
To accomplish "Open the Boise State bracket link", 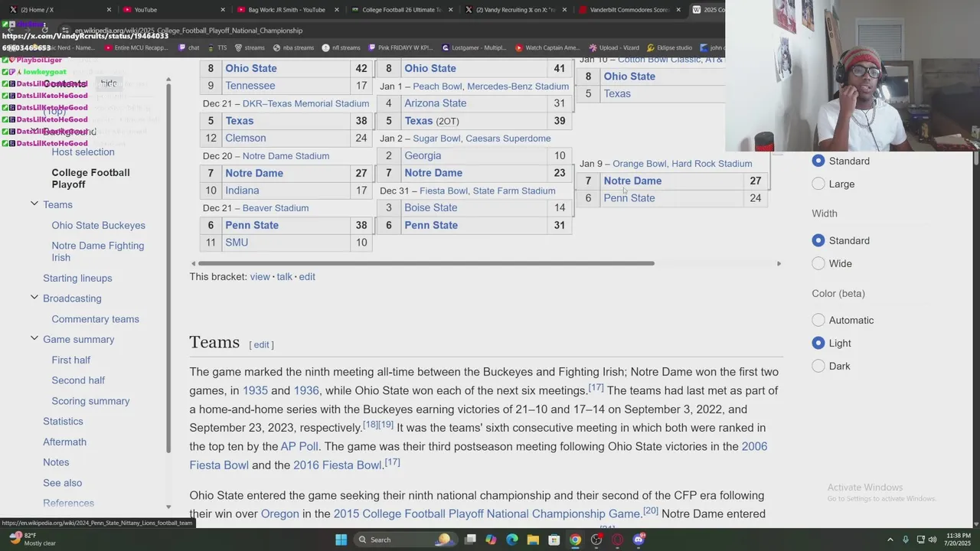I will [430, 207].
